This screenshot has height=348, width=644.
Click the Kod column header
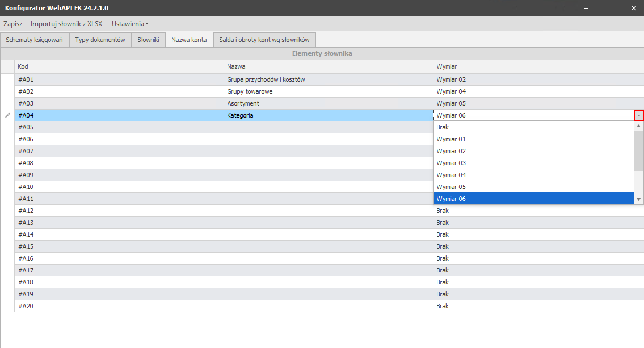click(119, 66)
